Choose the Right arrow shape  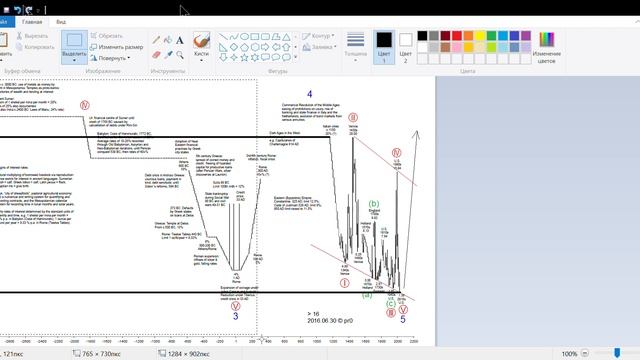click(266, 47)
